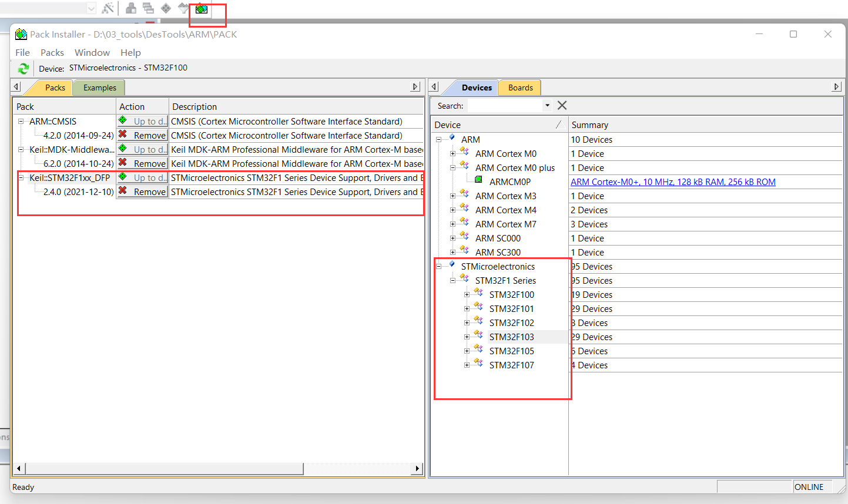The image size is (848, 504).
Task: Collapse the ARM vendor tree node
Action: (439, 140)
